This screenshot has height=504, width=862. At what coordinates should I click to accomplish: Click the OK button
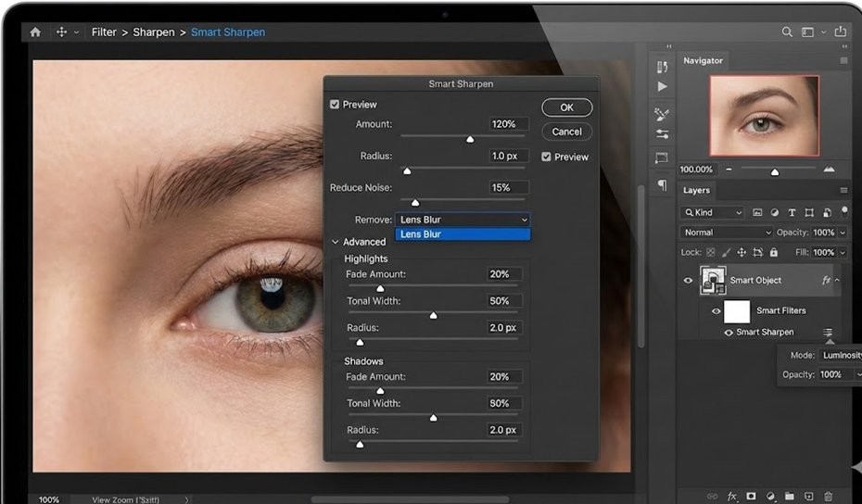566,107
